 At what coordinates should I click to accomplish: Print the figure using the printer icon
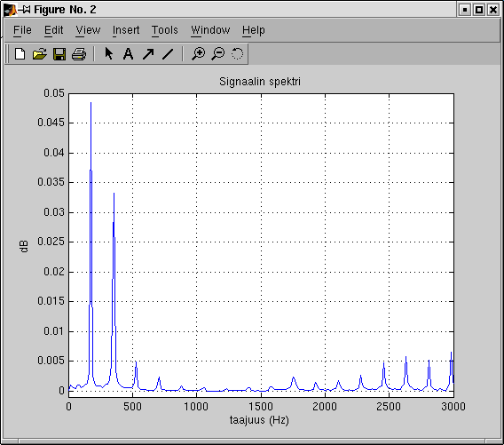[79, 53]
